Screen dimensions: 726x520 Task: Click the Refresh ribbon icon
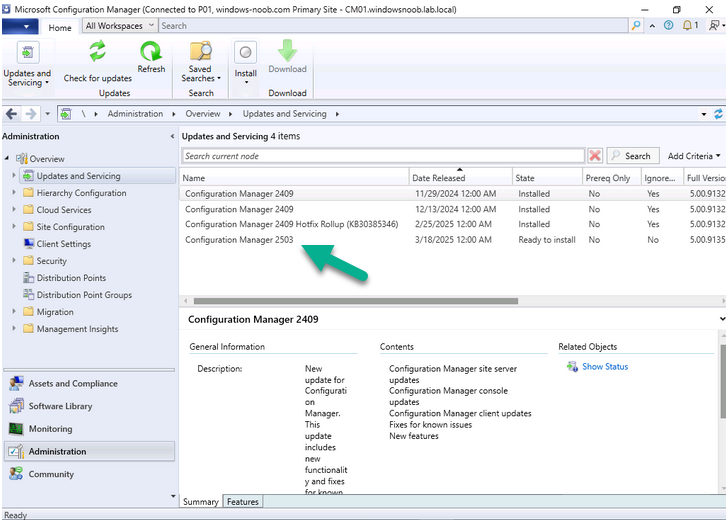tap(151, 51)
